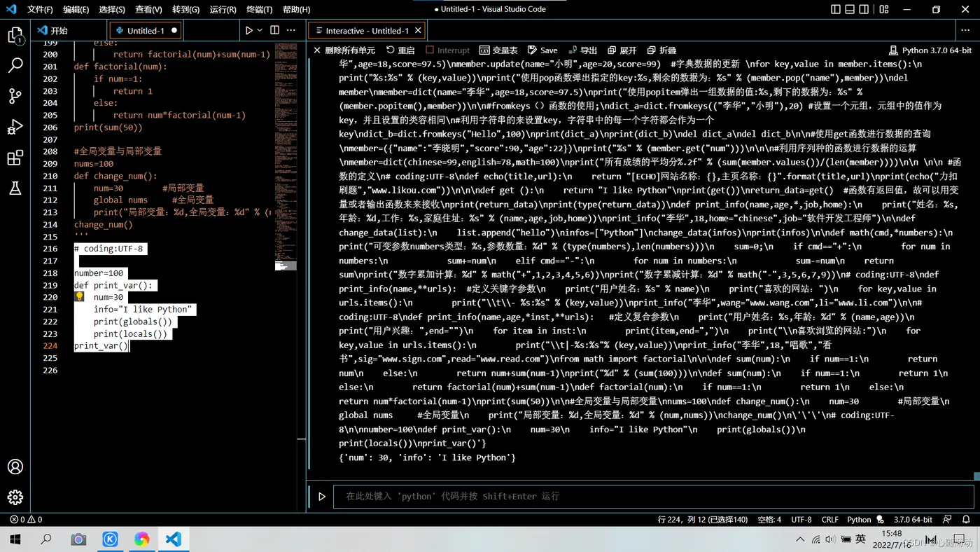Select interpreter 3.7.0 64-bit in status bar
Viewport: 980px width, 552px height.
tap(913, 520)
